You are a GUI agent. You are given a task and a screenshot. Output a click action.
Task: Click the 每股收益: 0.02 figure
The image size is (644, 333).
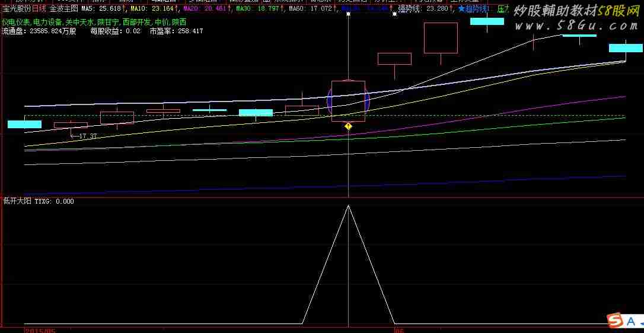coord(116,31)
